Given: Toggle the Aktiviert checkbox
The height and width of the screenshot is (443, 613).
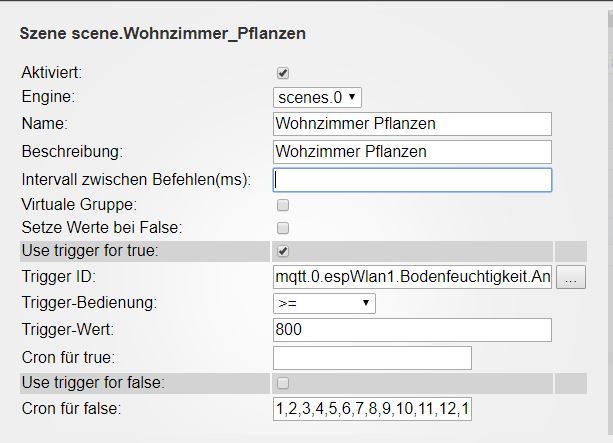Looking at the screenshot, I should [x=282, y=73].
